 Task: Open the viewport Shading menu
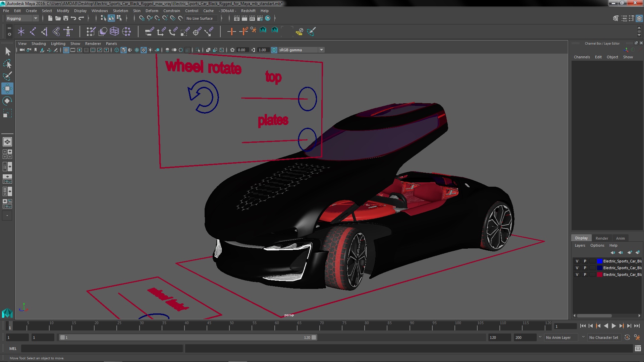click(39, 44)
